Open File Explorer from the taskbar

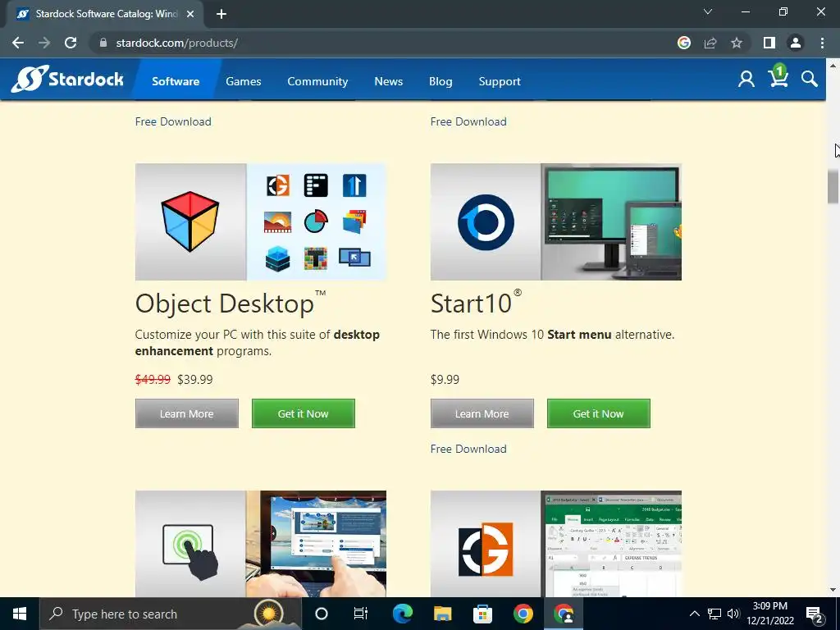click(x=442, y=614)
